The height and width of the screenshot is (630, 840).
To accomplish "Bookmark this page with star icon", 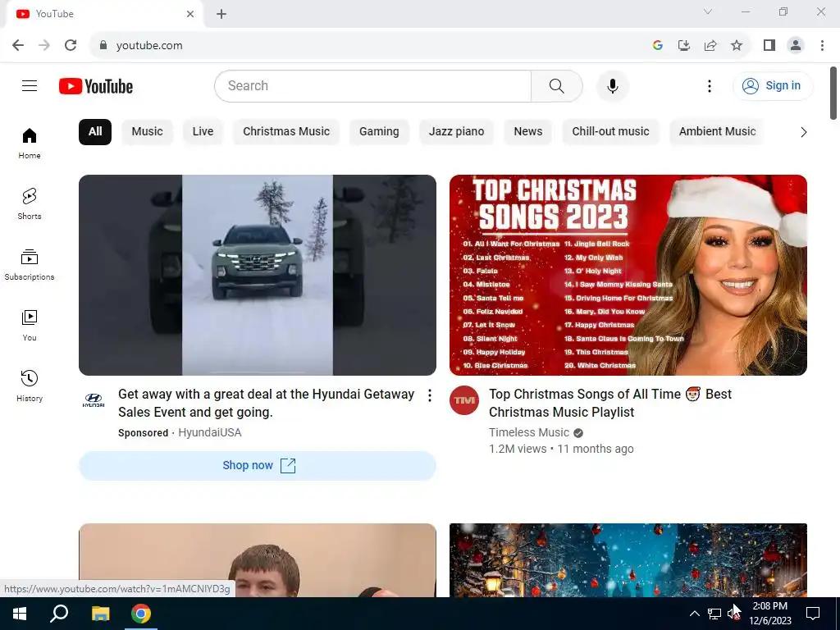I will [737, 45].
